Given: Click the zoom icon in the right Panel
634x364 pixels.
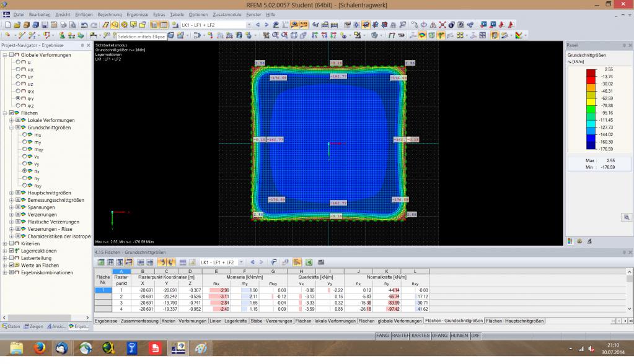Looking at the screenshot, I should pos(627,217).
